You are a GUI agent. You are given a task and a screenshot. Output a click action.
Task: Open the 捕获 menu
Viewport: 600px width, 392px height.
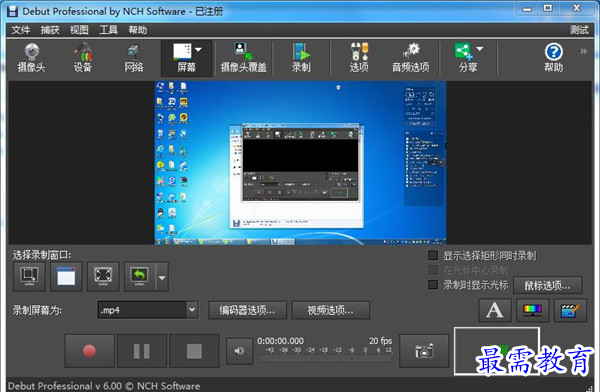50,30
